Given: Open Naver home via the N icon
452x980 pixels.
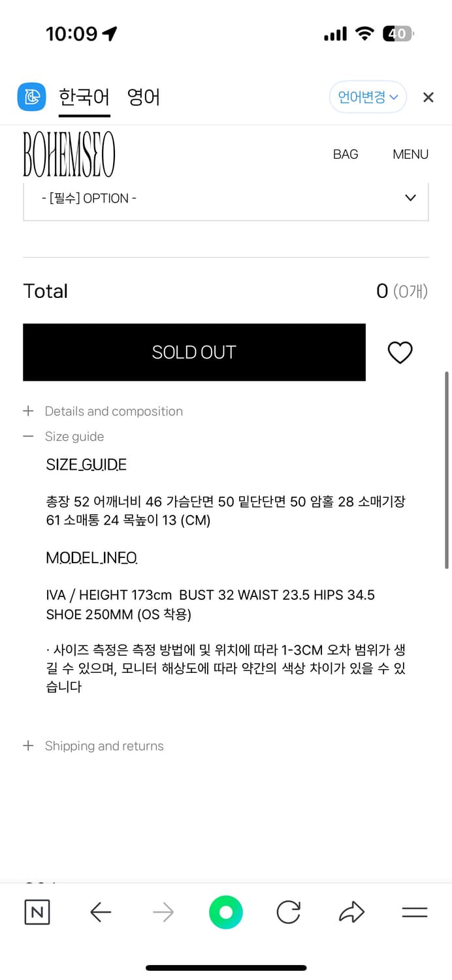Looking at the screenshot, I should (37, 913).
